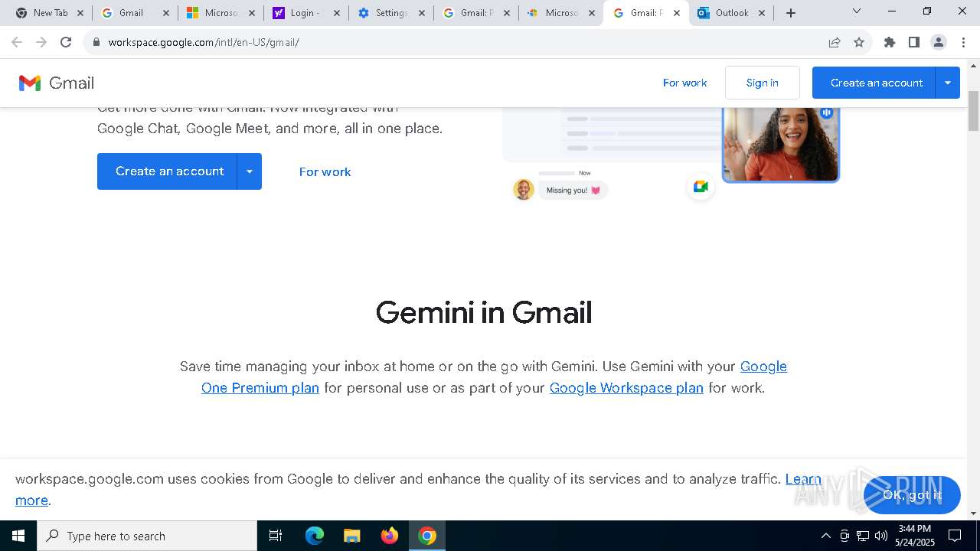Open the notification center
980x551 pixels.
955,536
